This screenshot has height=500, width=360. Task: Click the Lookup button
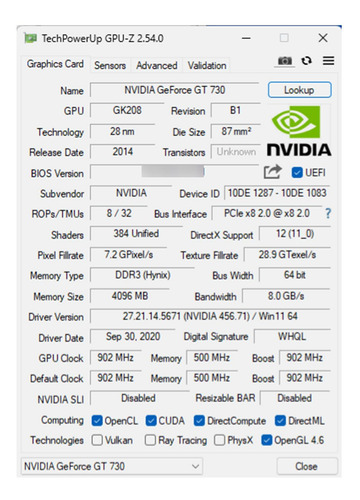click(x=299, y=90)
